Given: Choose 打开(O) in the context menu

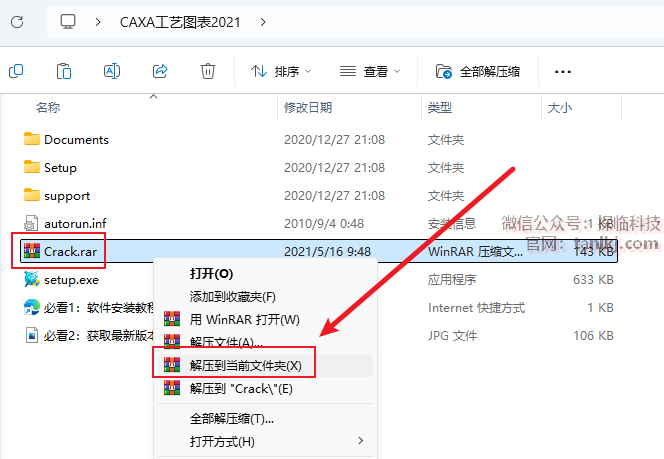Looking at the screenshot, I should coord(265,274).
